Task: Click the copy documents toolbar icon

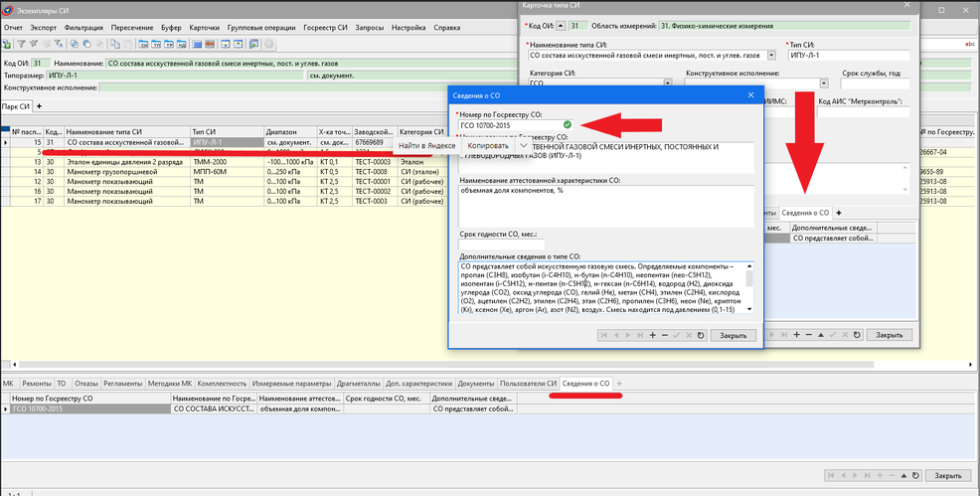Action: point(115,45)
